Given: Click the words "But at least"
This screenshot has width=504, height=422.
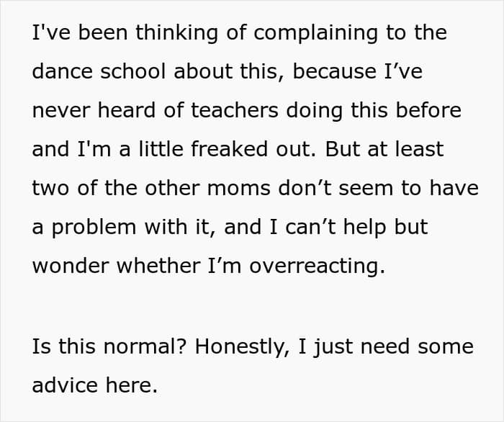Looking at the screenshot, I should point(384,149).
